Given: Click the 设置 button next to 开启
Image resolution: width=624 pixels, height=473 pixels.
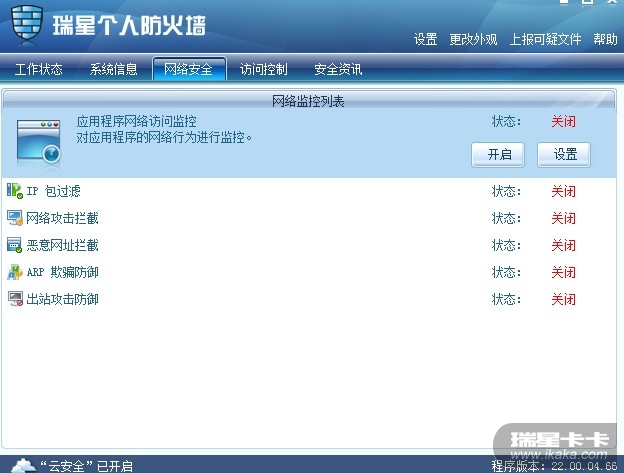Looking at the screenshot, I should tap(564, 154).
